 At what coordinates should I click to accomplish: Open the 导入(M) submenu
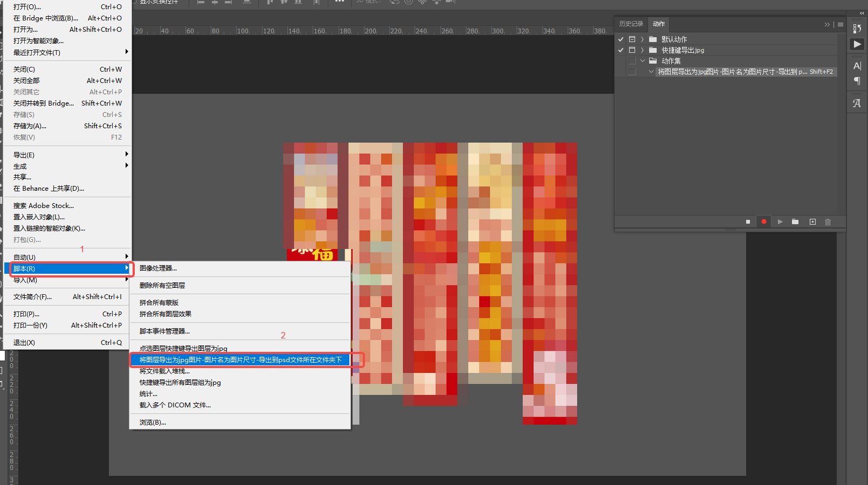pyautogui.click(x=68, y=280)
